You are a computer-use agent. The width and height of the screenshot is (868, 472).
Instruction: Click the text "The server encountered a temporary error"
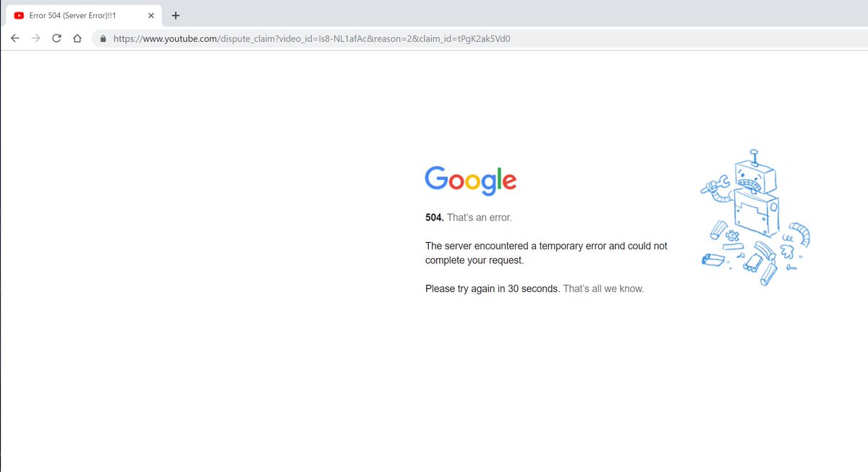[x=516, y=246]
